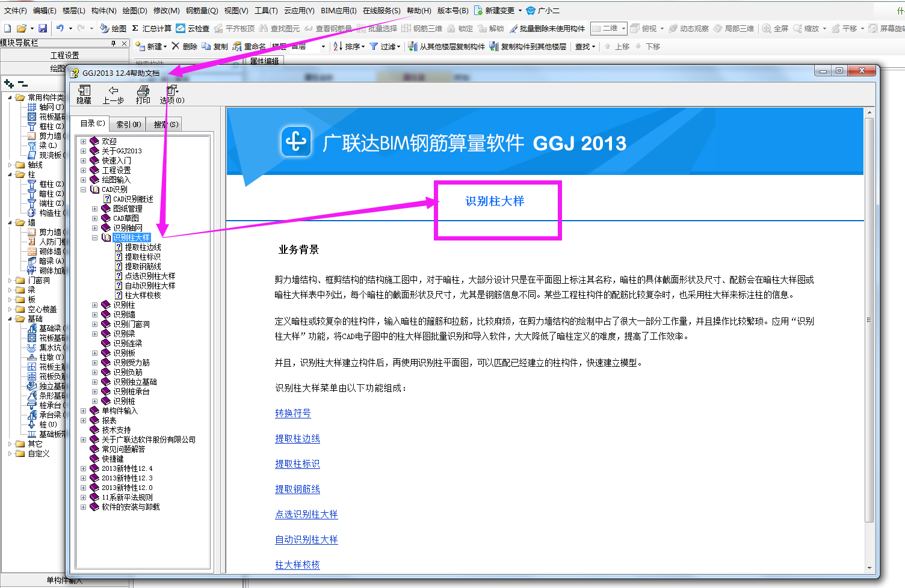
Task: Open the 提取柱标识 link in help content
Action: pyautogui.click(x=297, y=464)
